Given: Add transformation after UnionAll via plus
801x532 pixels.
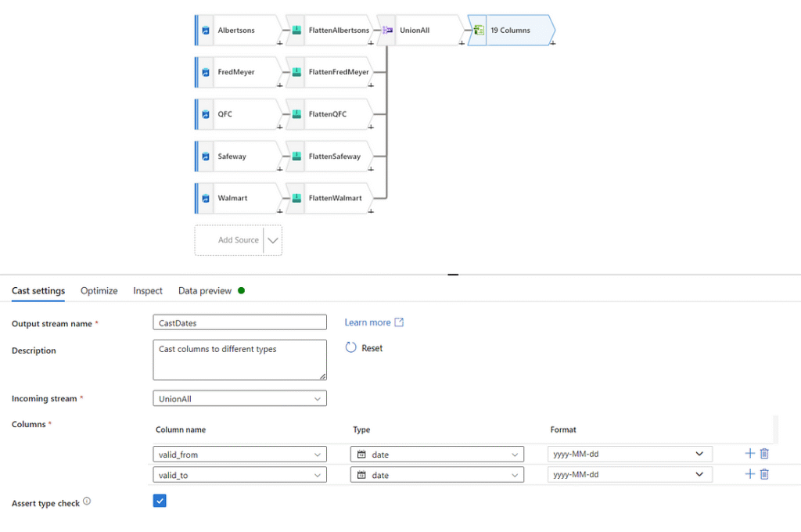Looking at the screenshot, I should coord(462,43).
